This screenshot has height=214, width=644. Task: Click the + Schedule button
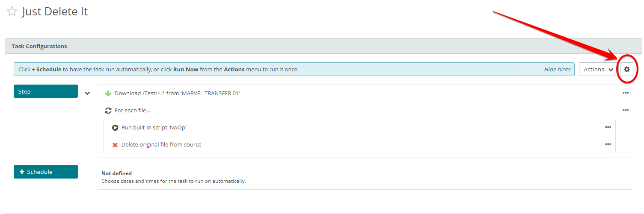pyautogui.click(x=46, y=172)
